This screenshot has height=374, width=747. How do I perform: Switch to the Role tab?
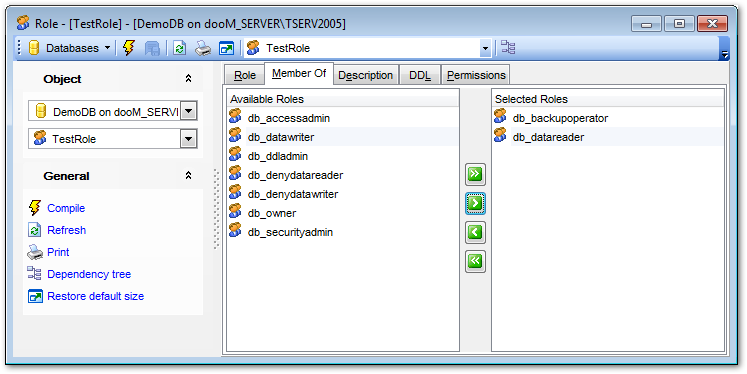(245, 75)
